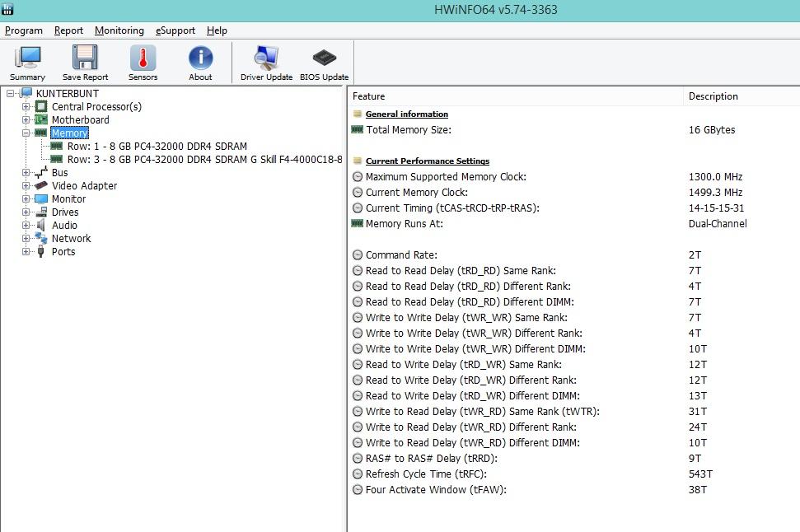800x532 pixels.
Task: Select the Maximum Supported Memory Clock row
Action: point(574,176)
